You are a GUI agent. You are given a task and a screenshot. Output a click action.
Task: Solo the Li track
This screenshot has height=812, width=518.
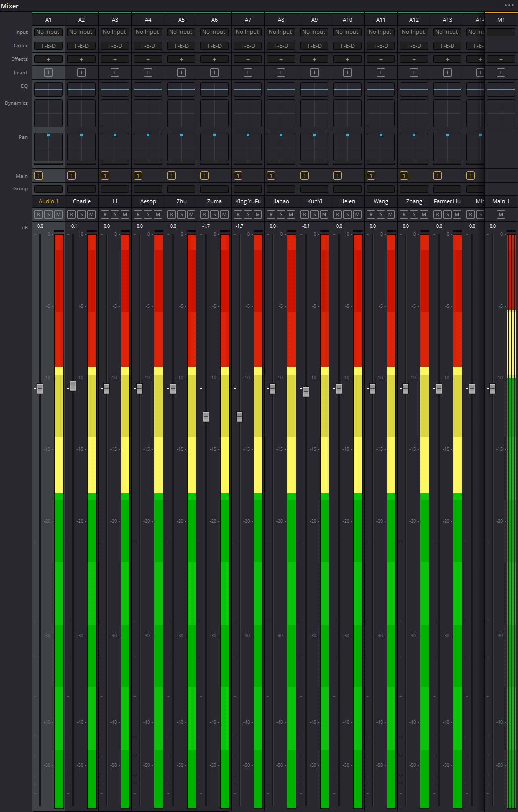(115, 214)
